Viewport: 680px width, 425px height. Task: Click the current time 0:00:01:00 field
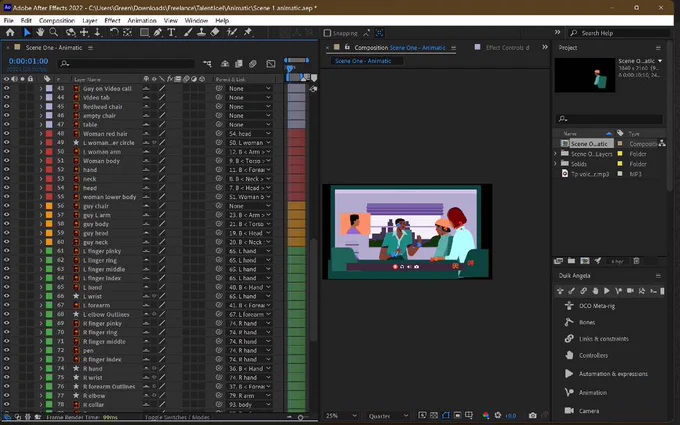[29, 61]
